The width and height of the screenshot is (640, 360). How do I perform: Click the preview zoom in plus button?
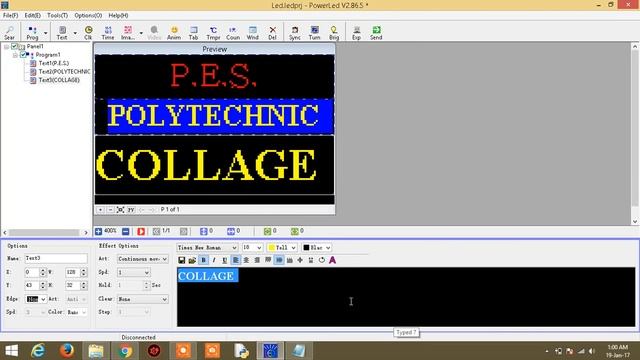pos(100,209)
